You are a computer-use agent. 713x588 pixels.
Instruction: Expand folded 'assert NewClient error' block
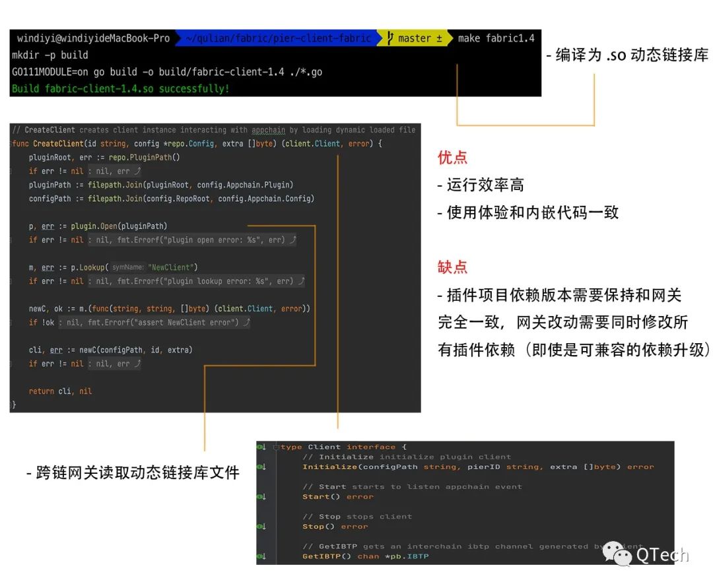[154, 323]
